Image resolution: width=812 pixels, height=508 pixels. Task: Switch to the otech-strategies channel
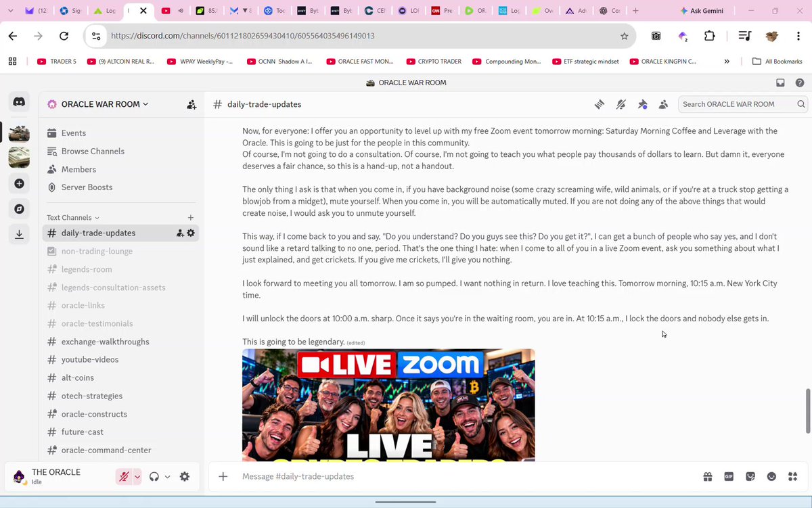point(122,396)
